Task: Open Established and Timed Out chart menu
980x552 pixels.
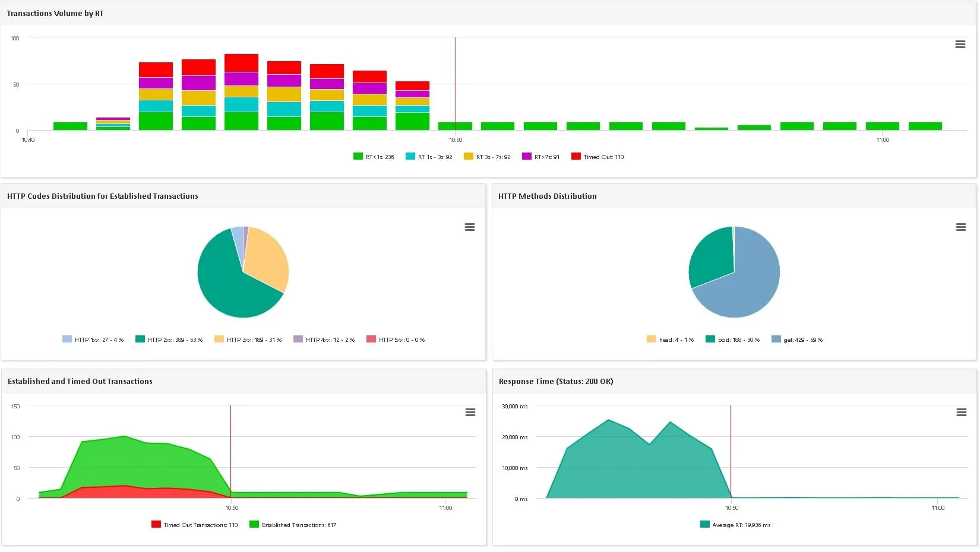Action: pos(470,413)
